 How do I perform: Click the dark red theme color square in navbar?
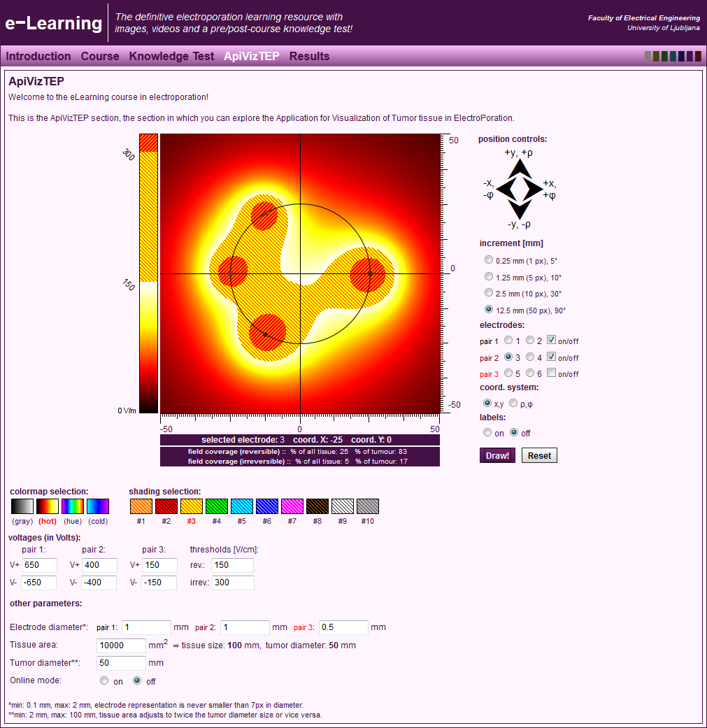point(698,56)
